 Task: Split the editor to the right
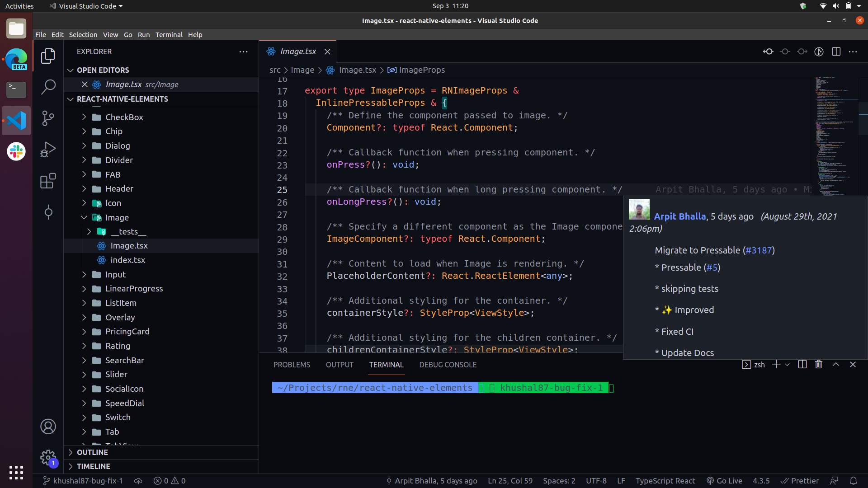[836, 52]
